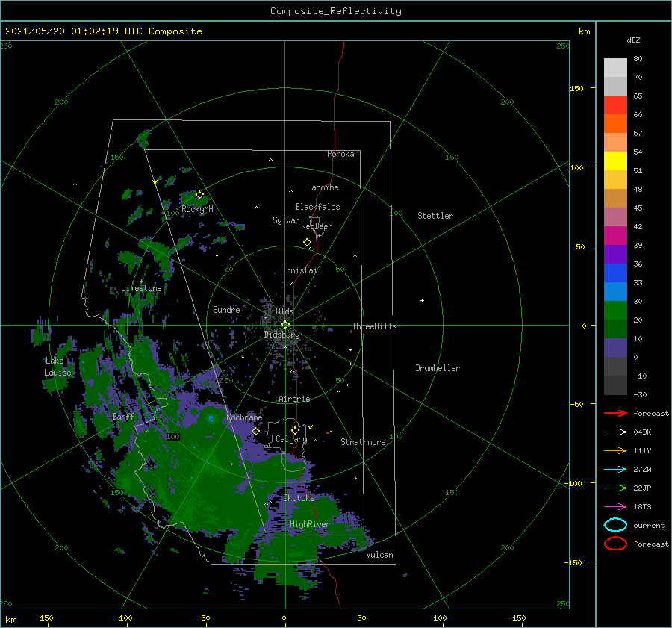The width and height of the screenshot is (672, 628).
Task: Click the light gray swatch between 80 and 70
Action: click(615, 68)
